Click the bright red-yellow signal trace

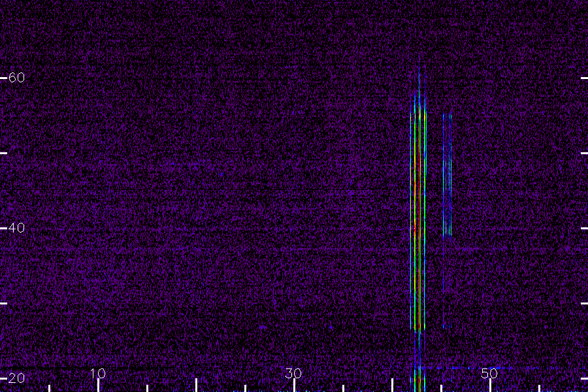point(418,225)
